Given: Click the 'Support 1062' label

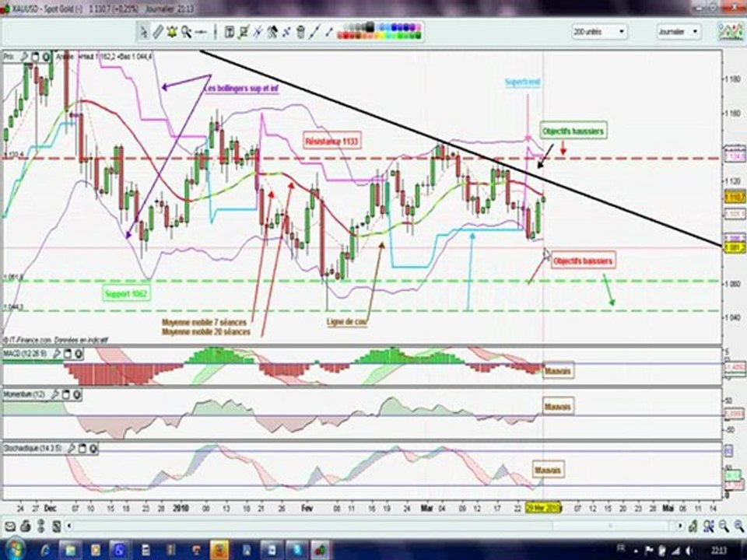Looking at the screenshot, I should click(127, 294).
